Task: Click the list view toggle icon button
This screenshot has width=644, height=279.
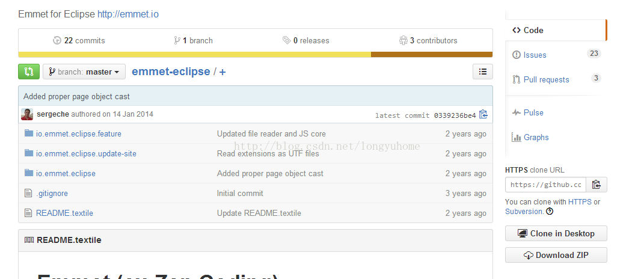Action: pyautogui.click(x=483, y=72)
